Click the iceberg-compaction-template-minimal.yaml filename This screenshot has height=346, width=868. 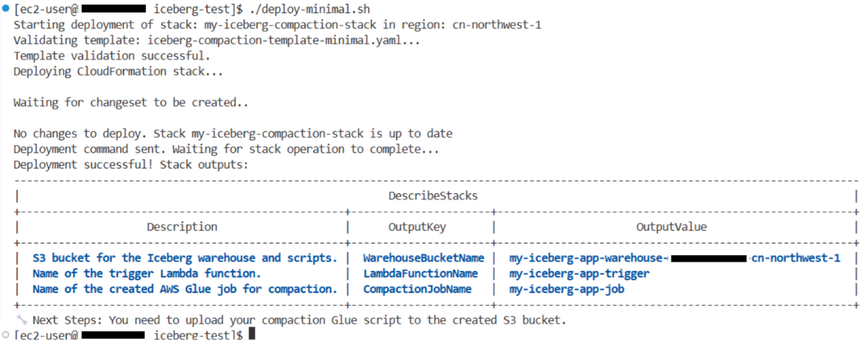(x=274, y=40)
